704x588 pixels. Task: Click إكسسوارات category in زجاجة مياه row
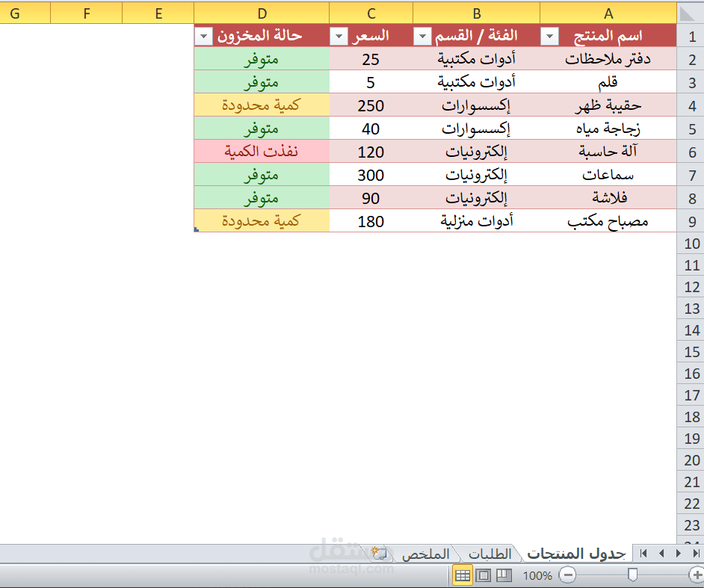pos(476,129)
